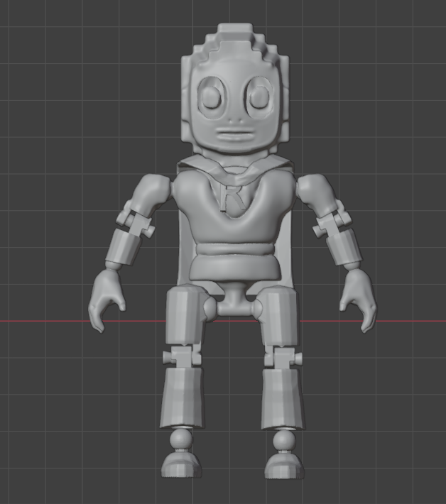Click the shoe on the viewer's right side
The image size is (446, 504).
click(x=284, y=466)
